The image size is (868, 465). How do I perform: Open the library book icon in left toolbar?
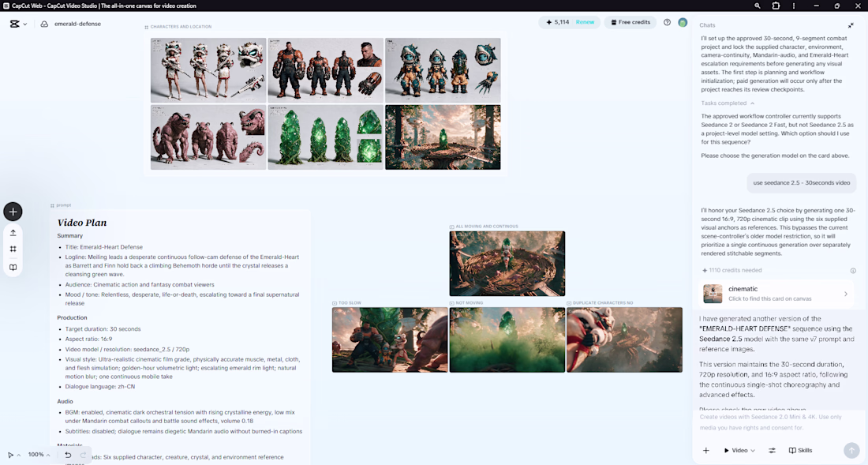[13, 268]
